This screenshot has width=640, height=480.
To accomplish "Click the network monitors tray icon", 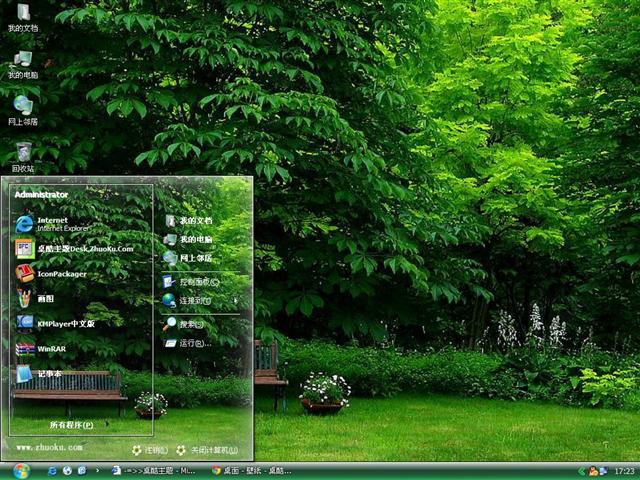I will [603, 471].
